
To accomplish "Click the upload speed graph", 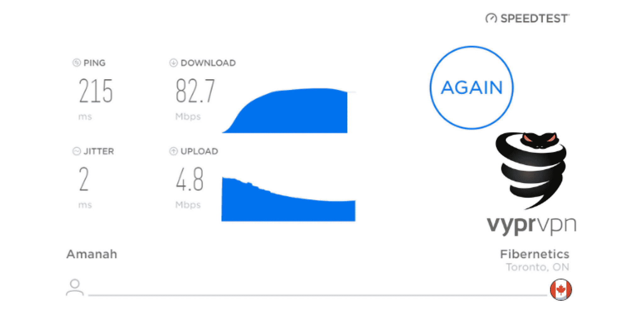I will (288, 199).
